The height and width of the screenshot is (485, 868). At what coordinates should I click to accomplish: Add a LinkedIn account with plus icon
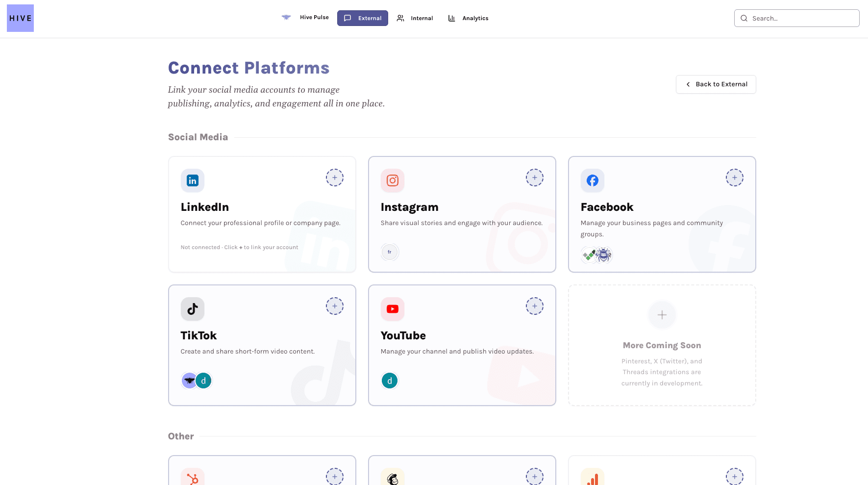click(x=335, y=178)
